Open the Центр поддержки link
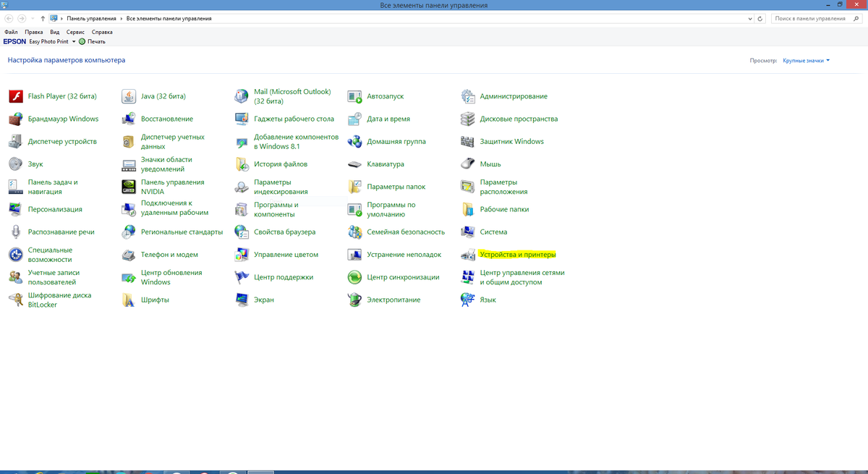 [284, 277]
